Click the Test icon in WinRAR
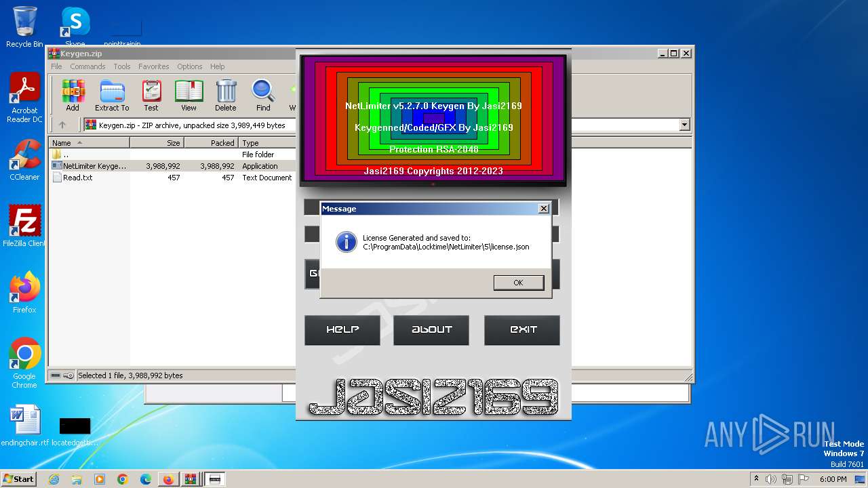This screenshot has height=488, width=868. click(151, 96)
